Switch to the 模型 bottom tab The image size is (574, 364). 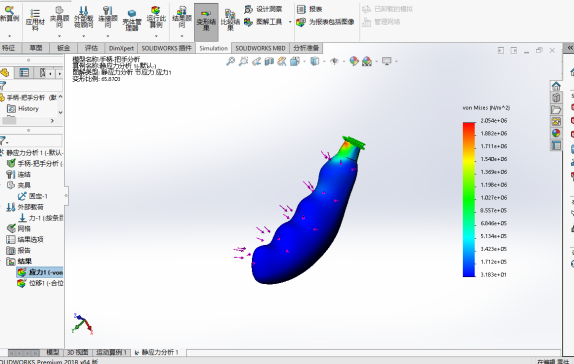52,352
